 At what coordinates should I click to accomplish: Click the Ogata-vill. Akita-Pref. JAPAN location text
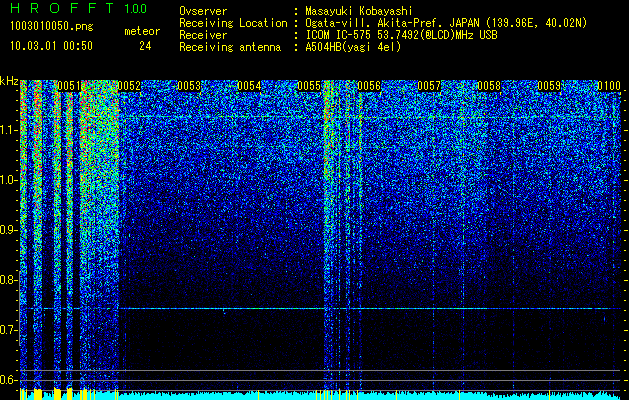click(446, 23)
